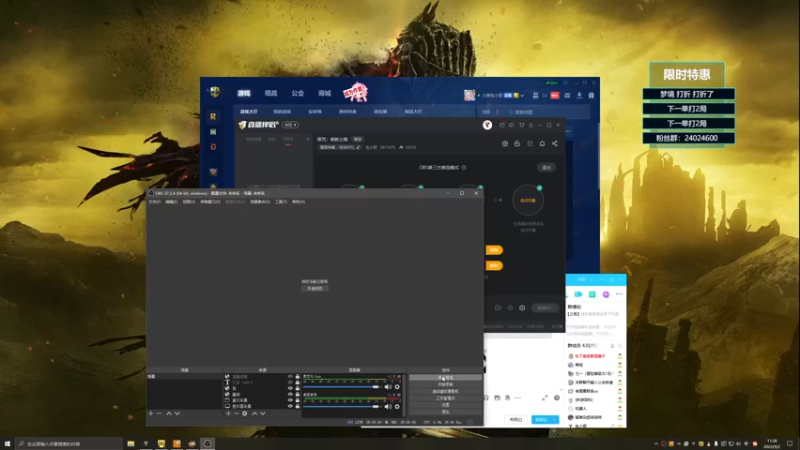Click the M game icon in platform sidebar
The width and height of the screenshot is (800, 450).
point(213,132)
